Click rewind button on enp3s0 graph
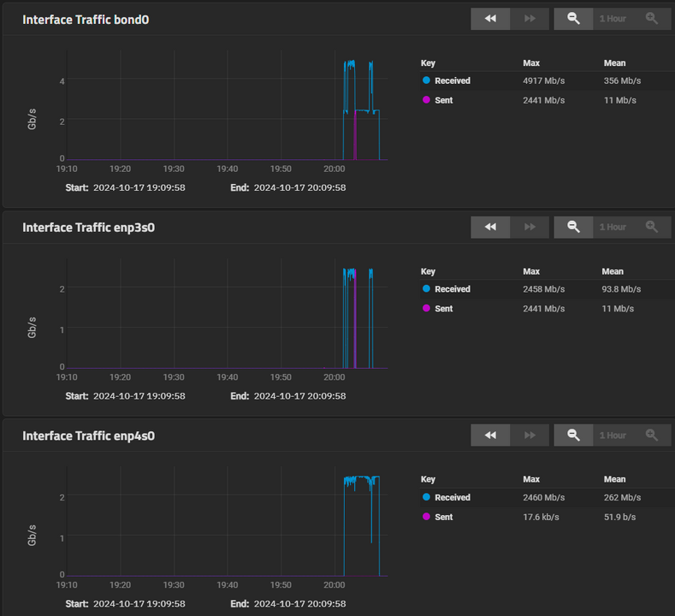This screenshot has height=616, width=675. click(x=490, y=227)
